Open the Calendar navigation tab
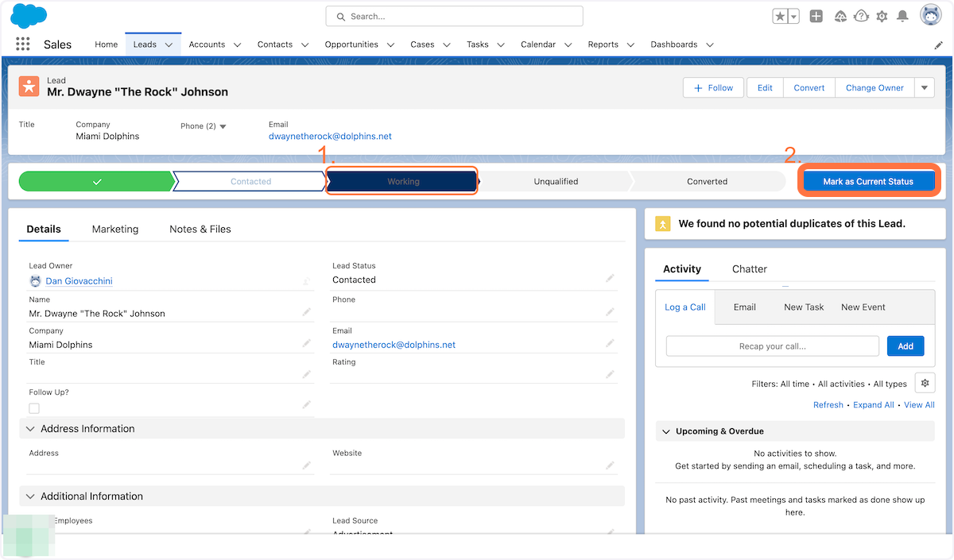Image resolution: width=954 pixels, height=560 pixels. pos(538,44)
